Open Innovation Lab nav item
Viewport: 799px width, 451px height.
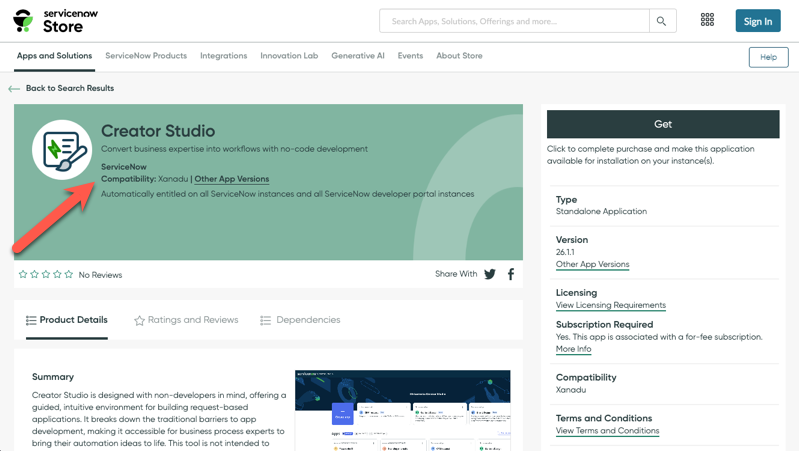pos(289,56)
